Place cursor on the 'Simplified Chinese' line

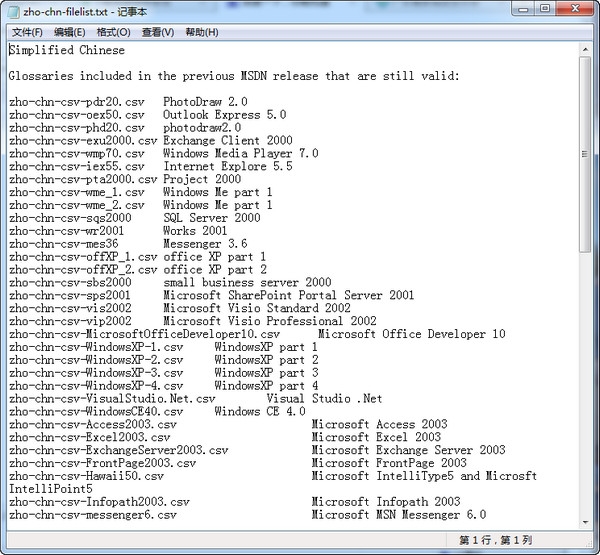pyautogui.click(x=67, y=50)
